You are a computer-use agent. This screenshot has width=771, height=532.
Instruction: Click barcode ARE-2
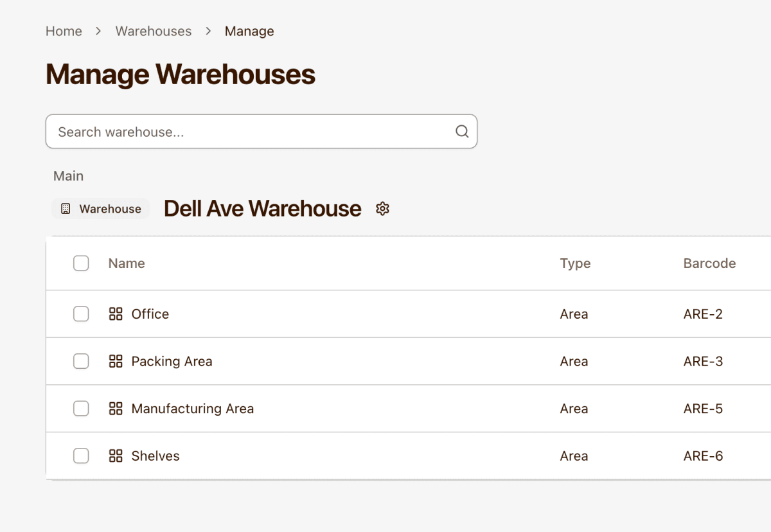[703, 314]
